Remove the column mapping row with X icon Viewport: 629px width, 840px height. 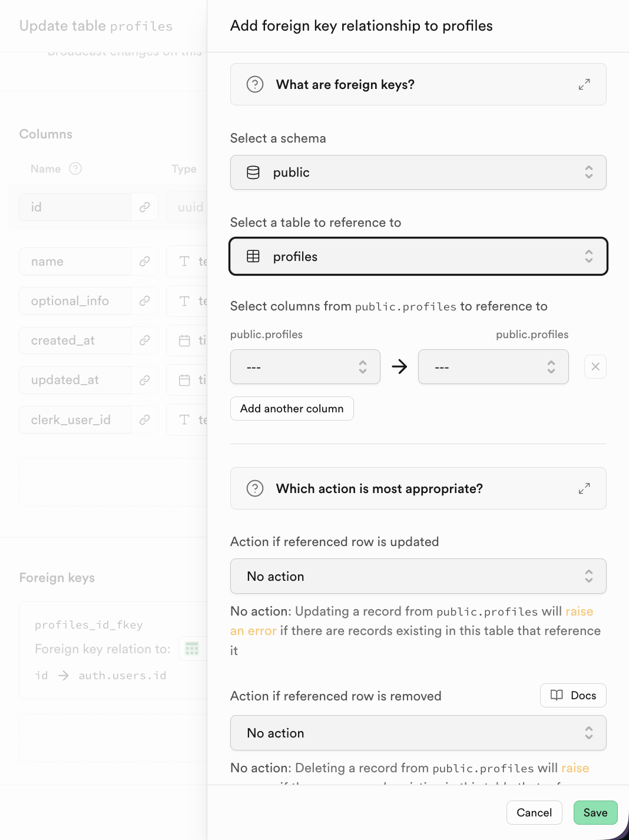tap(595, 367)
